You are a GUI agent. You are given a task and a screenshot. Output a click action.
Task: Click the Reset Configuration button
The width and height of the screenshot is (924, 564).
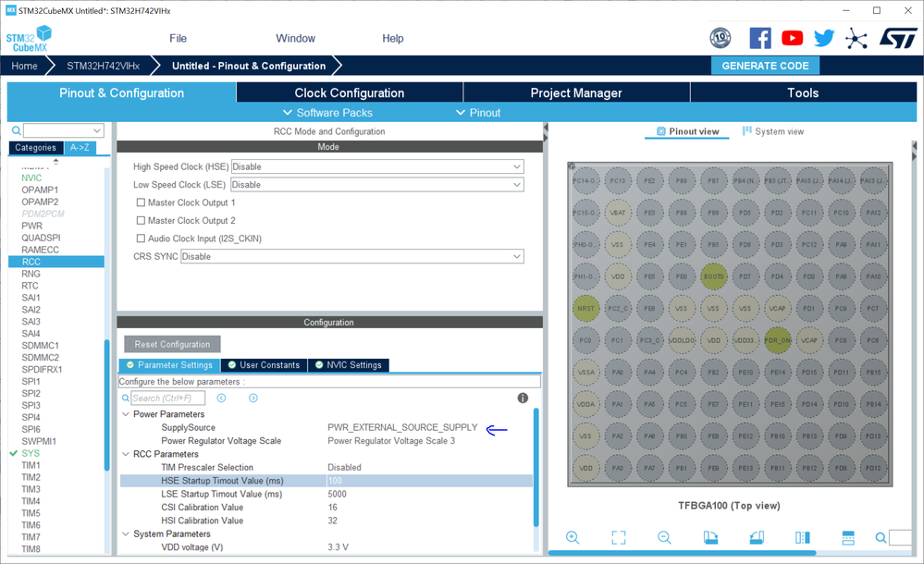click(x=172, y=344)
